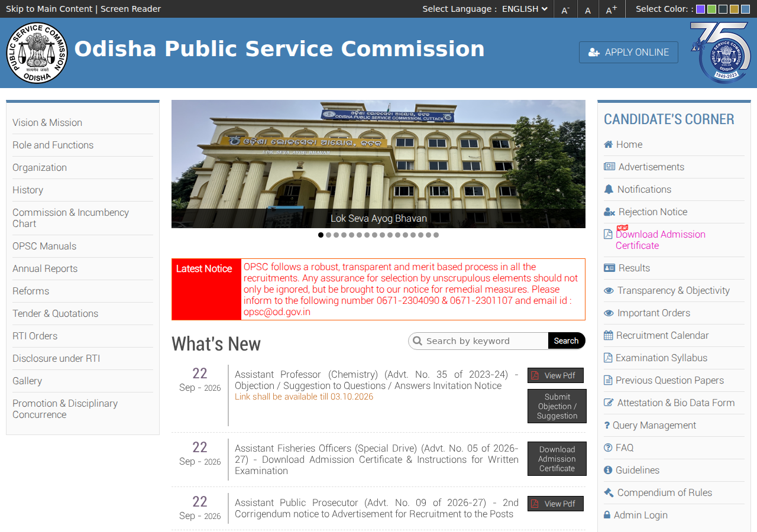
Task: Open Assistant Professor (Chemistry) objection notice
Action: tap(377, 380)
